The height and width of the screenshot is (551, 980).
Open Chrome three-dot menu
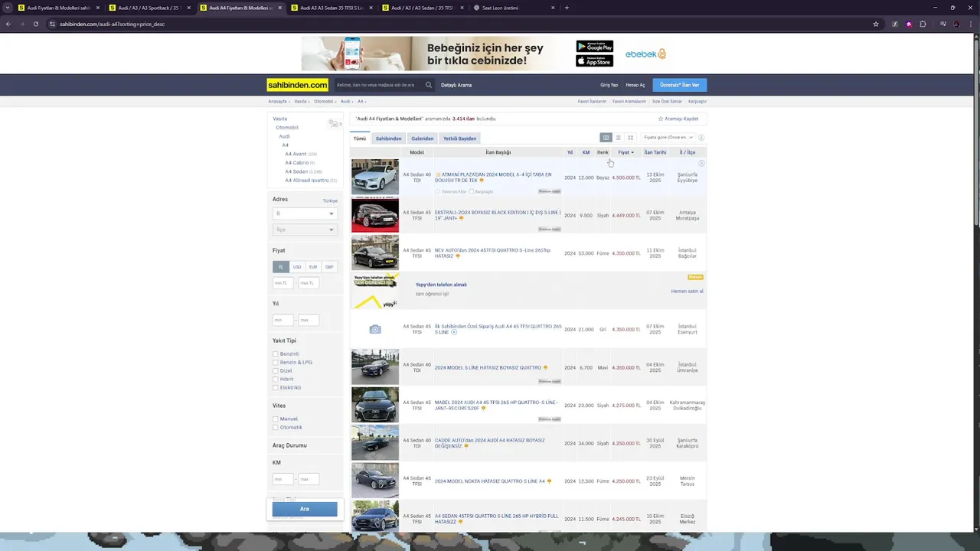pos(971,24)
